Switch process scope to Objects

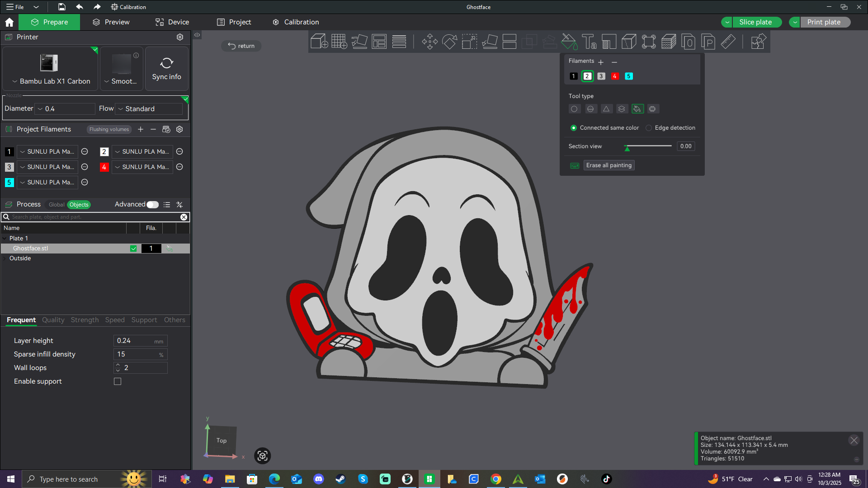[x=79, y=205]
